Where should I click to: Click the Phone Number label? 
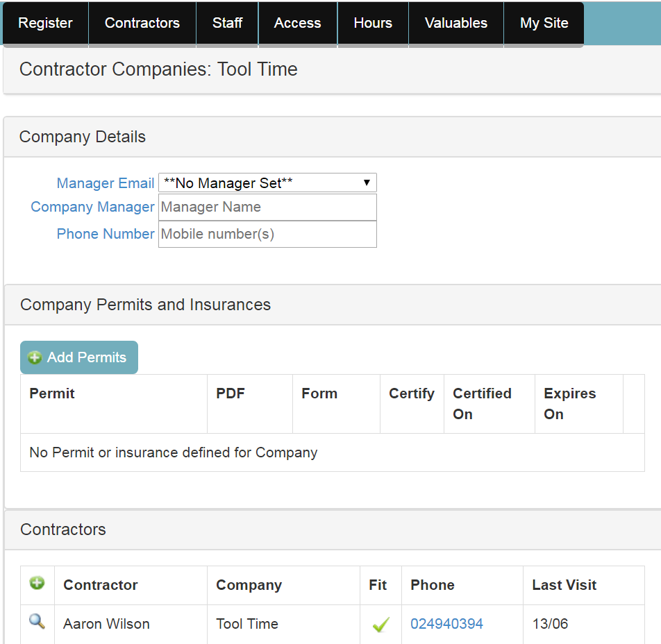point(106,233)
